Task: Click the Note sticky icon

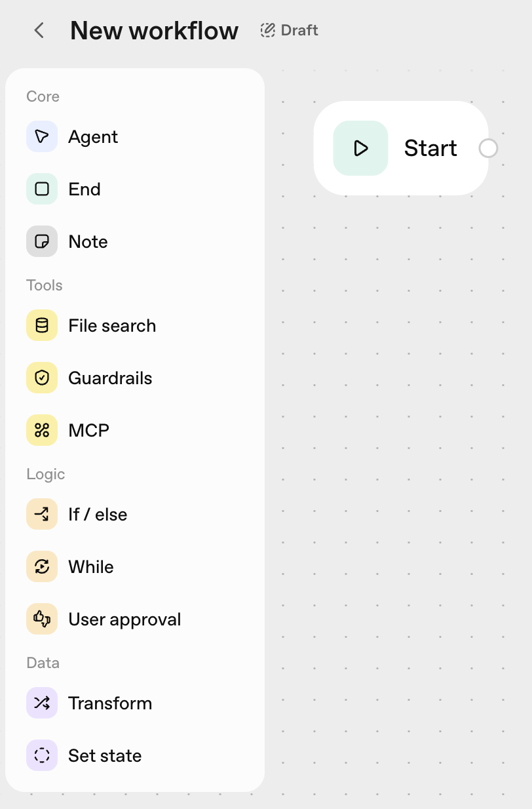Action: click(x=42, y=241)
